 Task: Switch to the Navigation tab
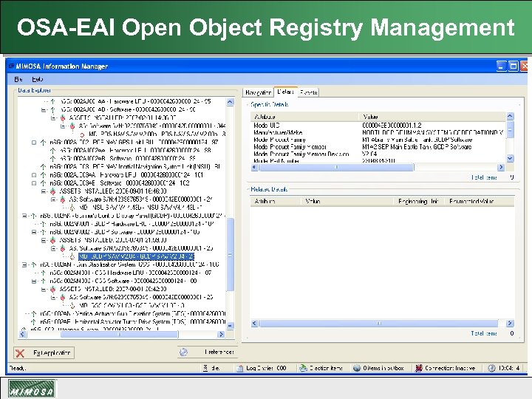pyautogui.click(x=258, y=92)
